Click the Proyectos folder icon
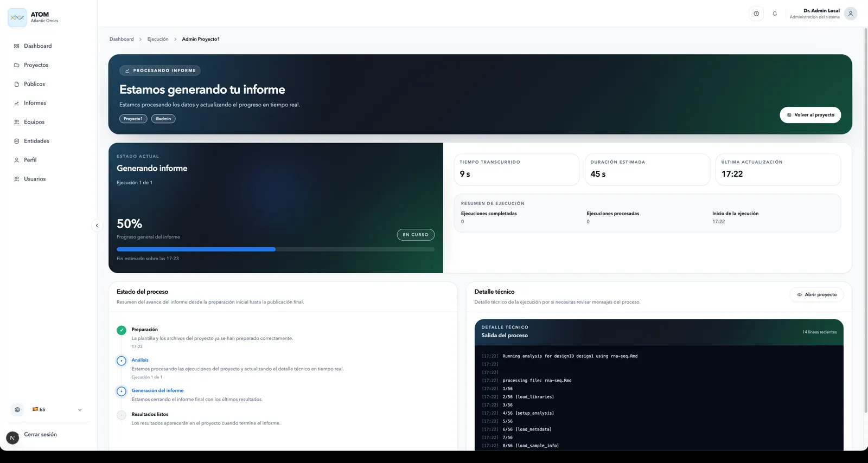Image resolution: width=868 pixels, height=463 pixels. [17, 65]
